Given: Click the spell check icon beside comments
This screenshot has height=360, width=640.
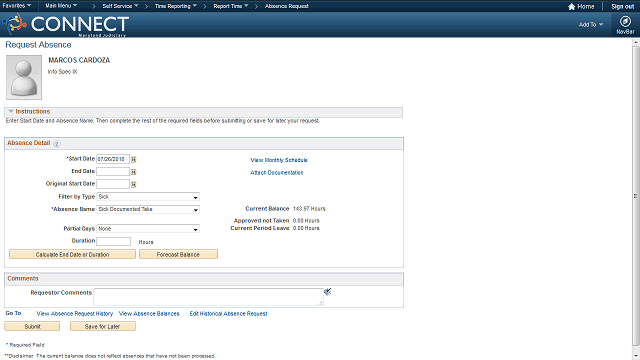Looking at the screenshot, I should point(327,291).
